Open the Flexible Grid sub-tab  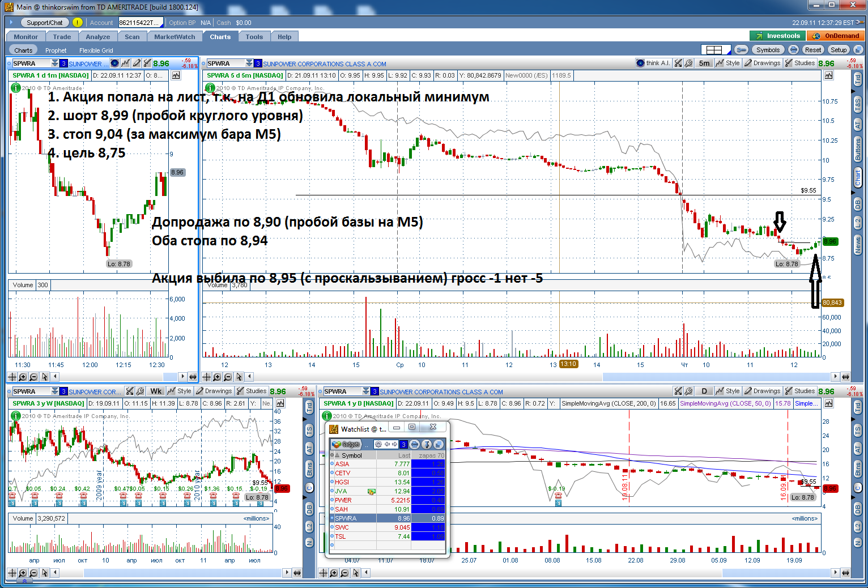click(x=96, y=50)
